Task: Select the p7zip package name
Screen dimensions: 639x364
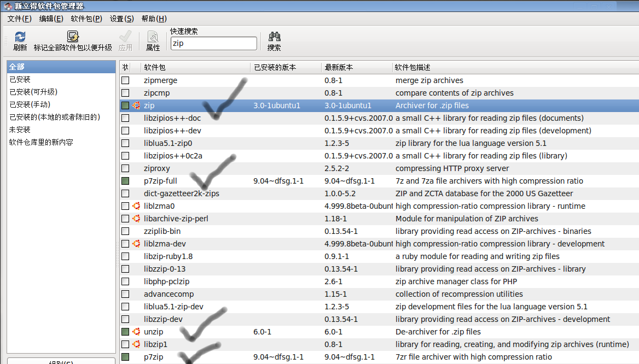Action: [154, 357]
